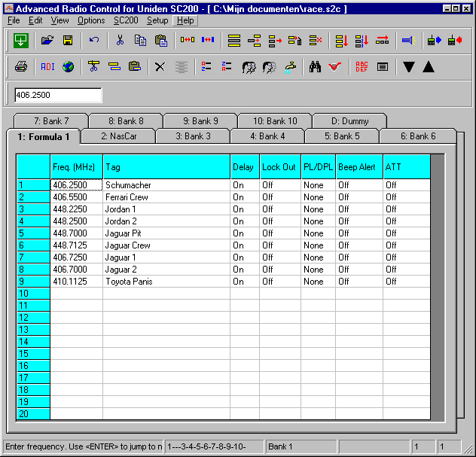Open the Help menu
The width and height of the screenshot is (476, 457).
[x=185, y=20]
